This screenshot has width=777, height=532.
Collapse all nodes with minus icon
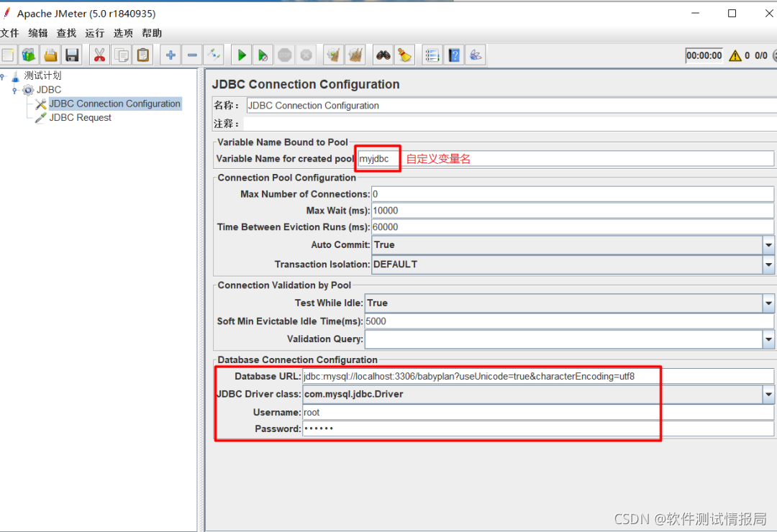pos(192,55)
